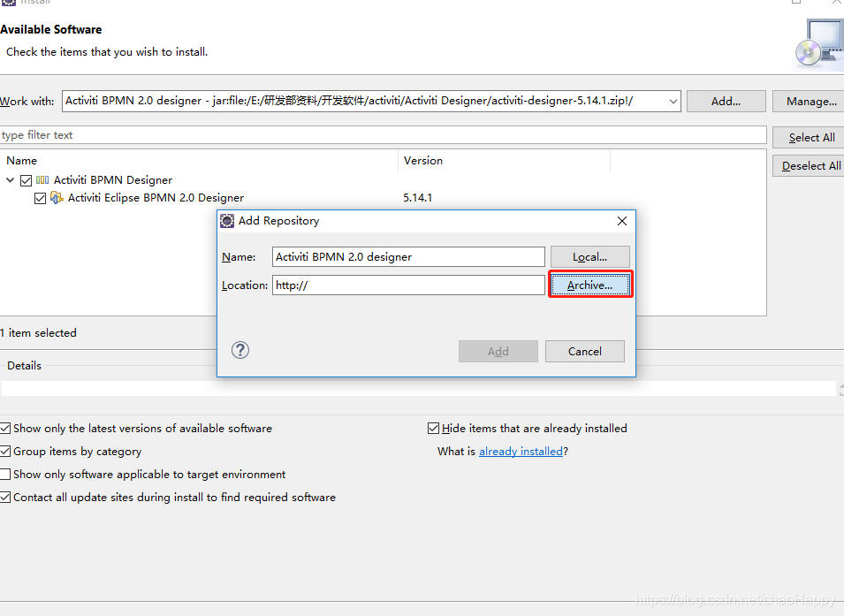The image size is (844, 616).
Task: Open help via the question mark icon
Action: [240, 351]
